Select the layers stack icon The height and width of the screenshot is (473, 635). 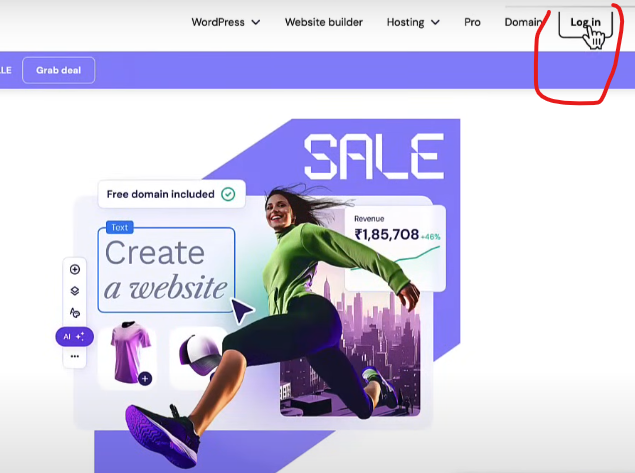(75, 291)
